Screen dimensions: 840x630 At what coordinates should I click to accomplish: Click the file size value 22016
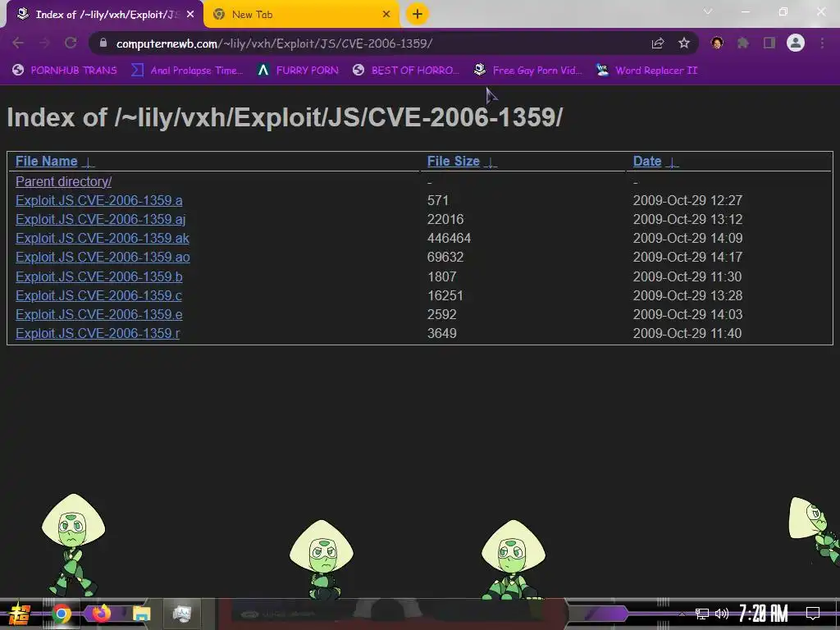click(x=445, y=219)
